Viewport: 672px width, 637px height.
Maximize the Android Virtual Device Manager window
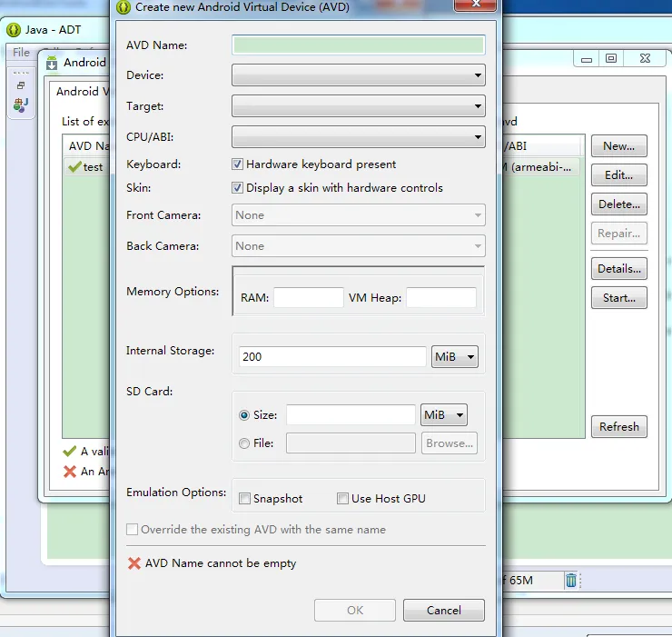(611, 59)
